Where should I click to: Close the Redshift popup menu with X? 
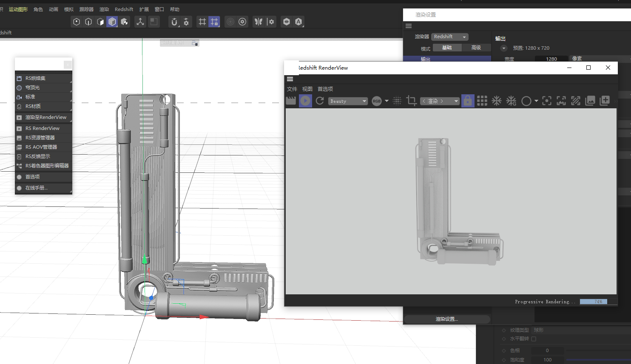click(x=68, y=65)
